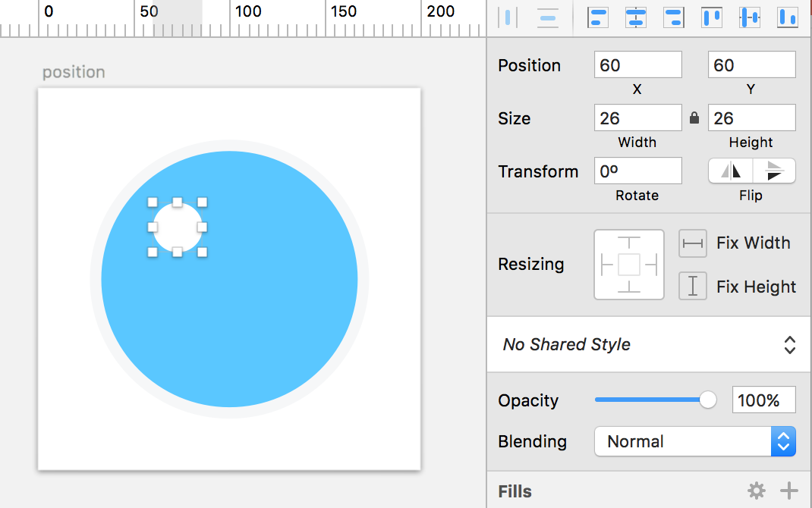The height and width of the screenshot is (508, 812).
Task: Toggle Fix Height resizing option
Action: pos(692,286)
